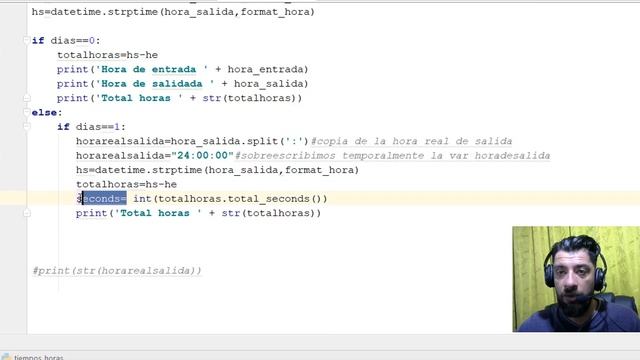Image resolution: width=640 pixels, height=360 pixels.
Task: Click 'horarealsalida=hora_salida.split(':')' code
Action: [x=192, y=141]
